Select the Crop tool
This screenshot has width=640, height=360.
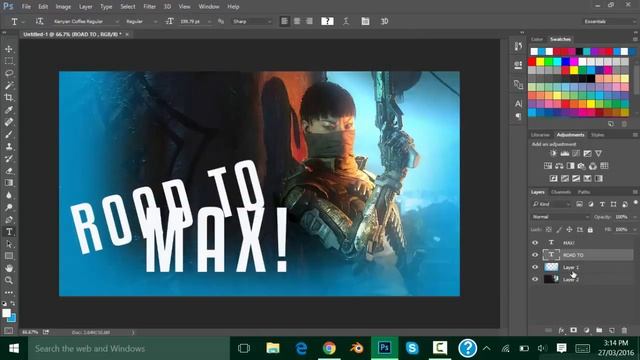tap(9, 98)
